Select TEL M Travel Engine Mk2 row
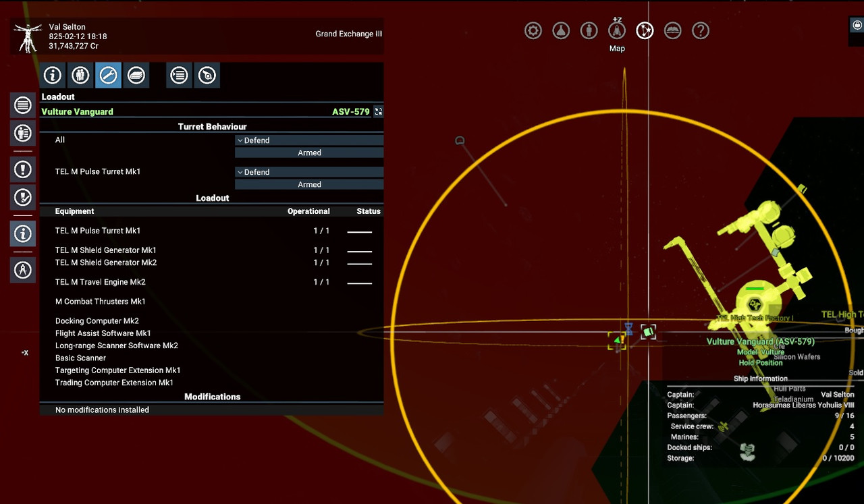 tap(211, 282)
